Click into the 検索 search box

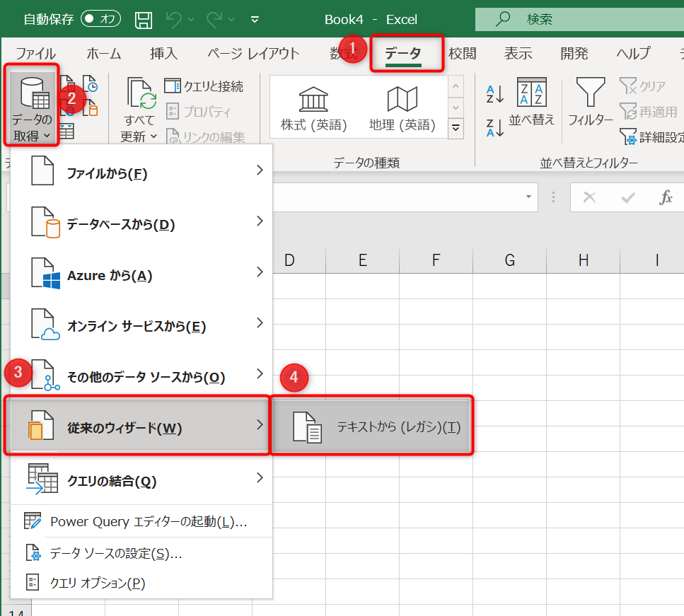579,19
